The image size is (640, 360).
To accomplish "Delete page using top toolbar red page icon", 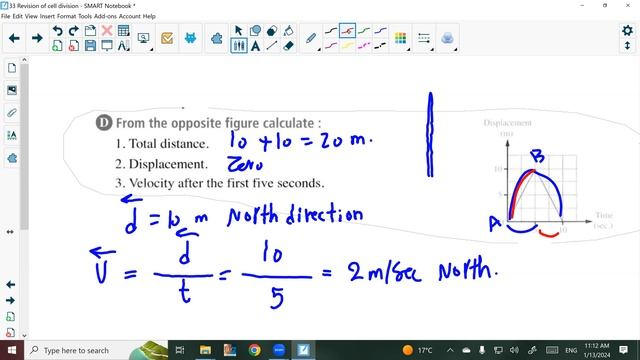I will click(x=74, y=46).
